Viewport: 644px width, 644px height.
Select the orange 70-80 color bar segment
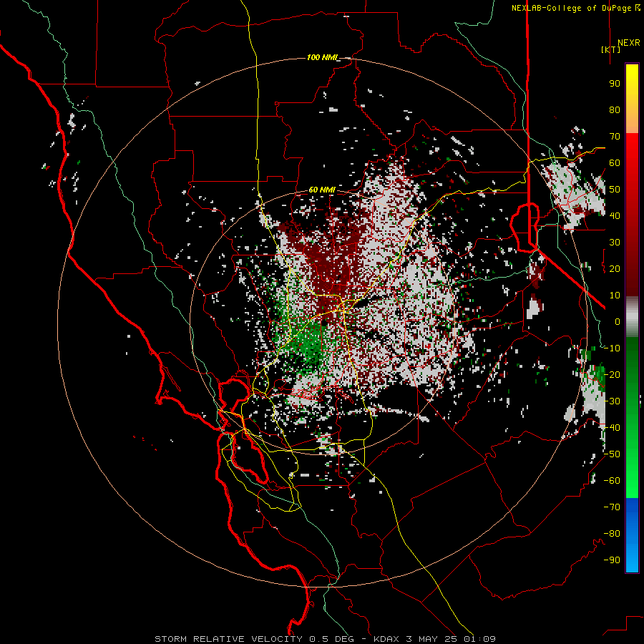point(632,120)
